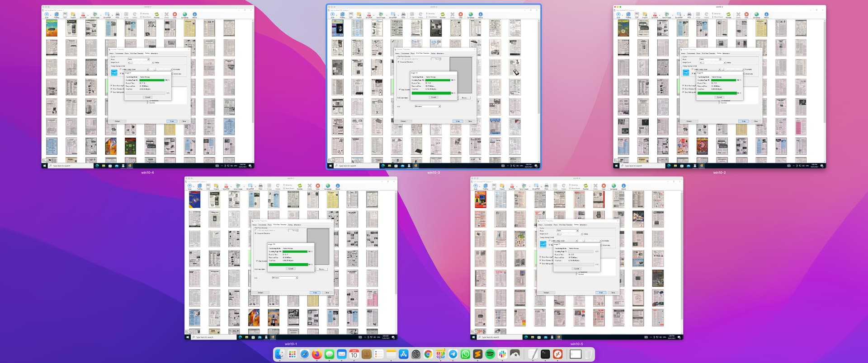Open Mode dropdown in win10-5 dialog
868x363 pixels.
click(x=567, y=231)
